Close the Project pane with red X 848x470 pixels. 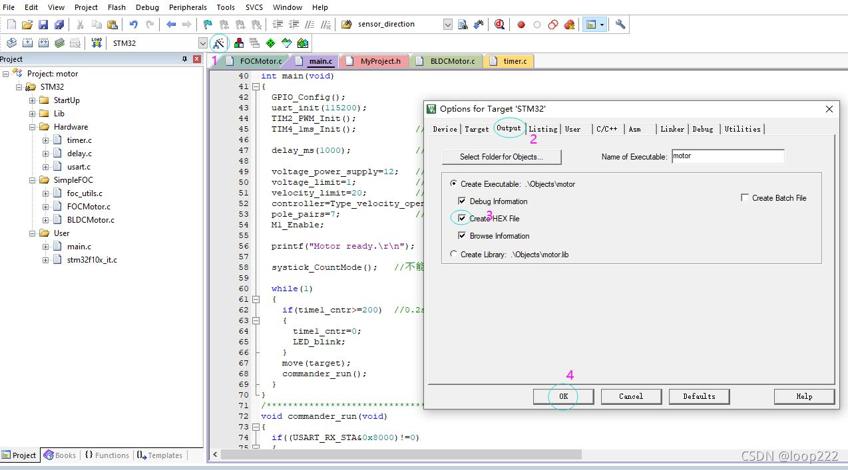tap(197, 59)
